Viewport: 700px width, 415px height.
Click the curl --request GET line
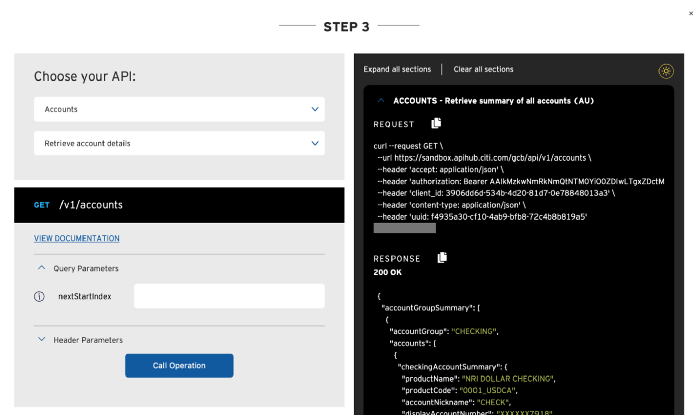click(408, 146)
